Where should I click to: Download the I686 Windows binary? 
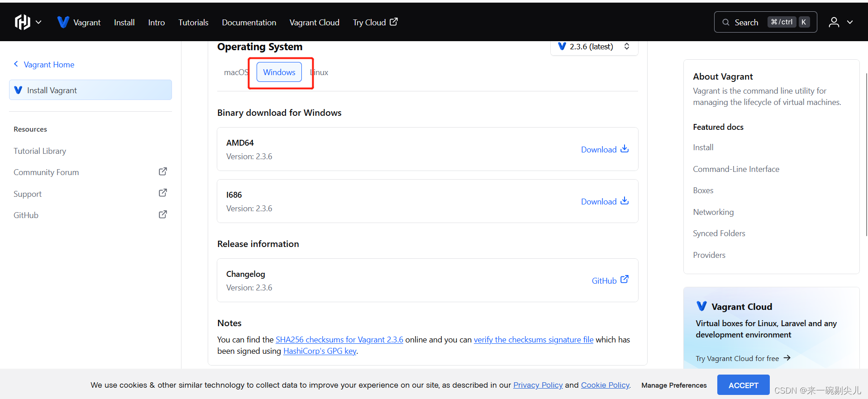click(x=605, y=201)
